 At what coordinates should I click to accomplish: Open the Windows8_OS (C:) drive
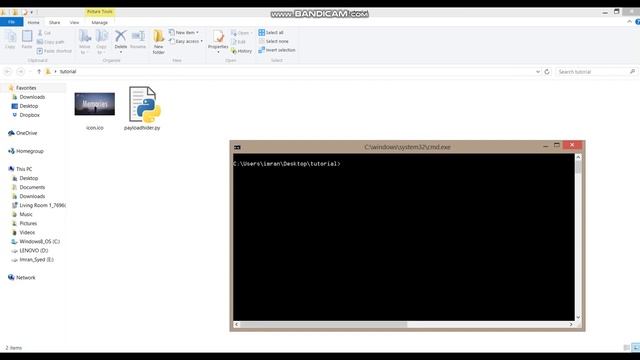40,241
